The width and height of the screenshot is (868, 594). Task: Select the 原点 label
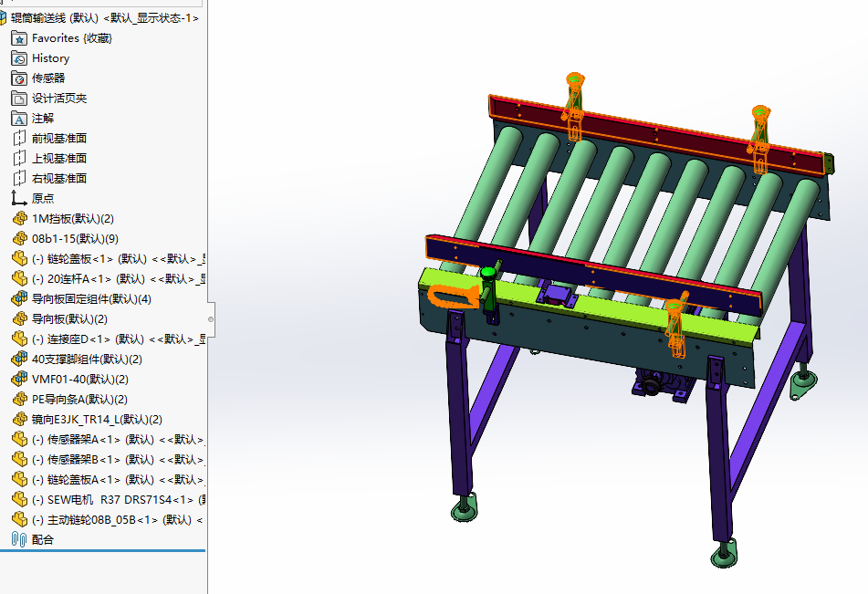[43, 198]
